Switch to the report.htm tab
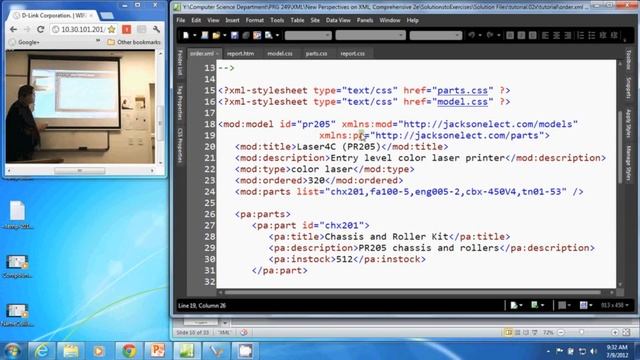This screenshot has width=640, height=360. (240, 53)
